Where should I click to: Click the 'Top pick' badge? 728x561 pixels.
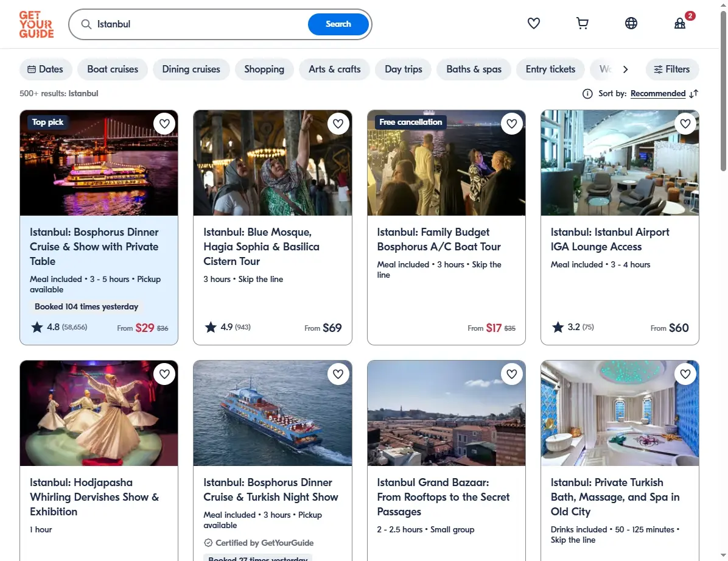48,122
